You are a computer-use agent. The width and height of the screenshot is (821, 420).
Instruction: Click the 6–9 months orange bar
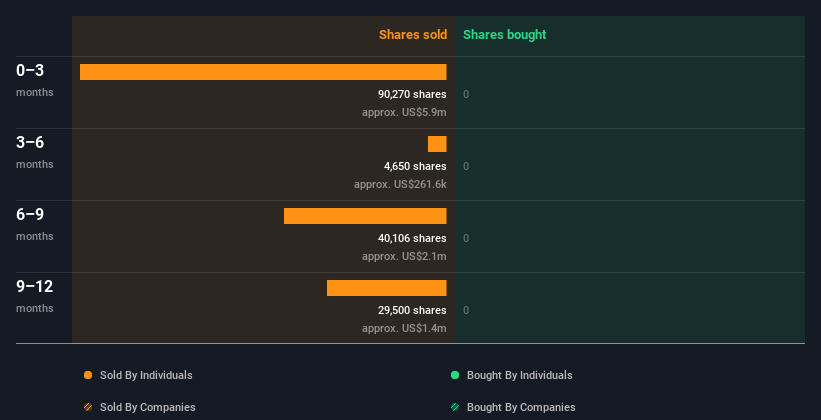tap(365, 216)
